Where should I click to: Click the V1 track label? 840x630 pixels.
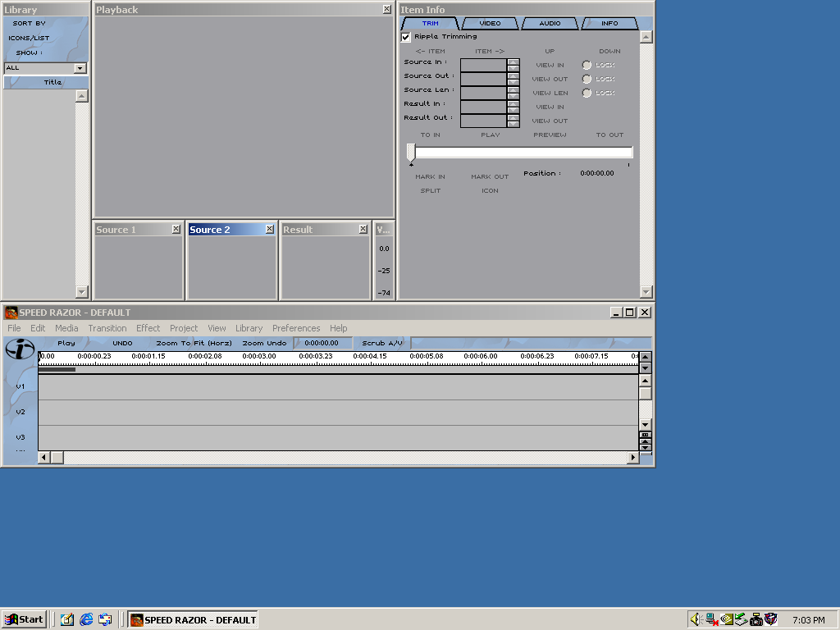[x=21, y=386]
